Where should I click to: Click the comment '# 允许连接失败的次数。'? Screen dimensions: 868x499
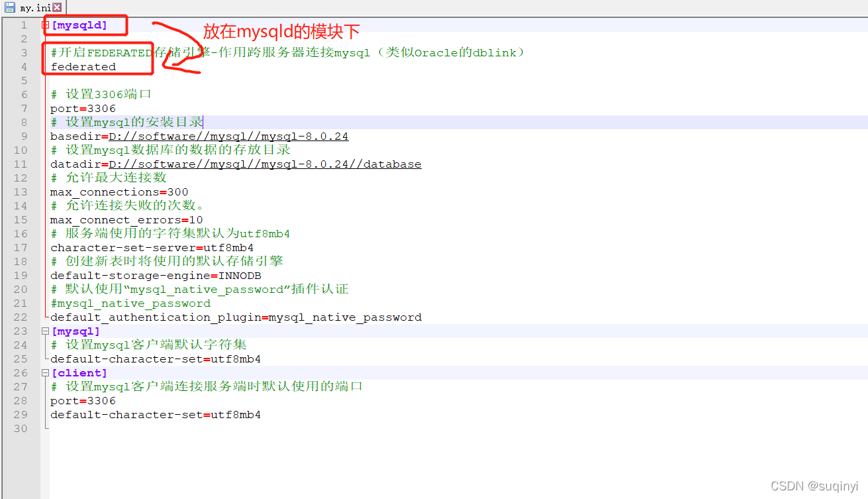coord(127,206)
